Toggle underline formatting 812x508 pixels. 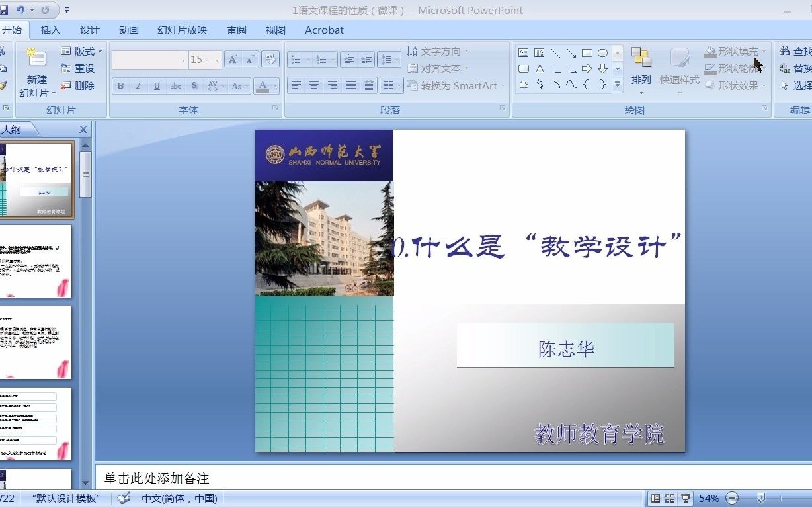[x=156, y=85]
